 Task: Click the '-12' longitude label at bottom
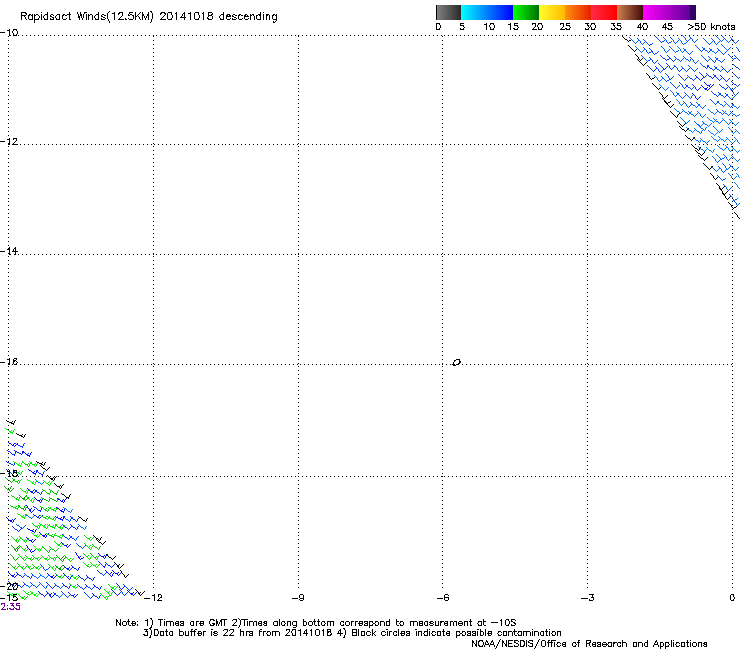(153, 598)
